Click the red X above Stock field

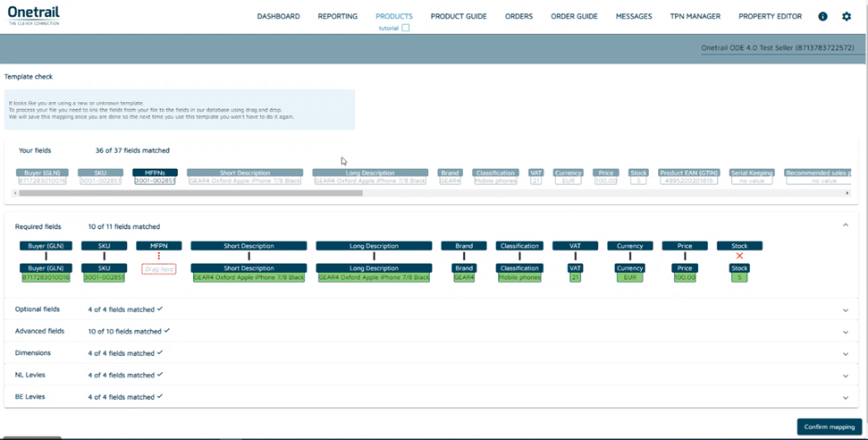click(739, 257)
